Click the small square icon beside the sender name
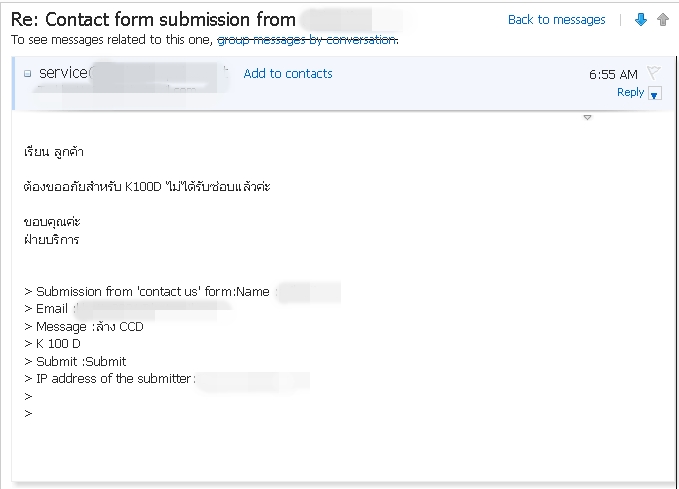 click(28, 74)
